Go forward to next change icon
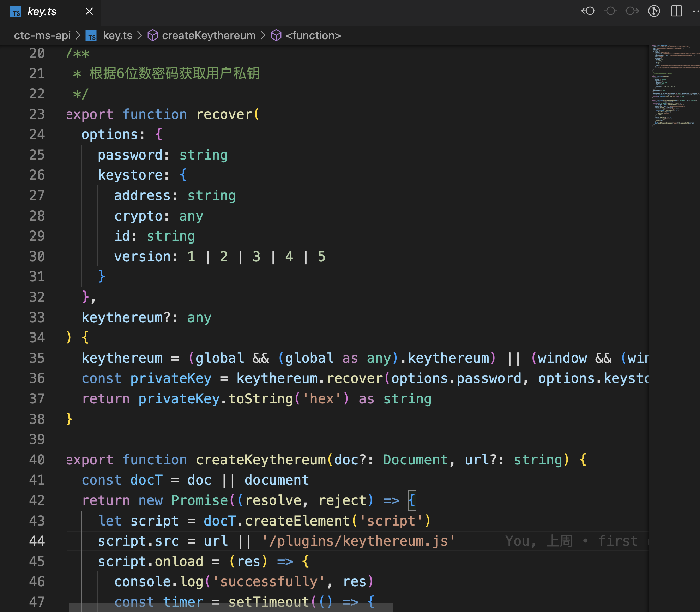This screenshot has width=700, height=612. [632, 11]
